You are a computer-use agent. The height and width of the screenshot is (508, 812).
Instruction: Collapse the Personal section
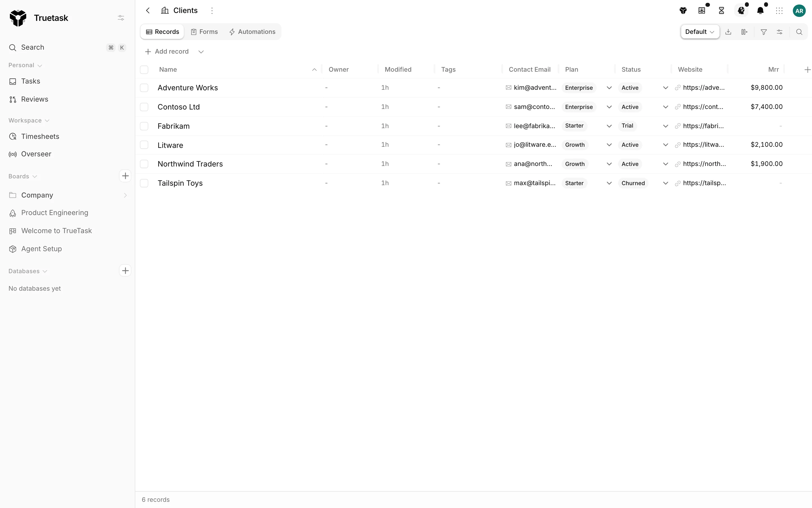pyautogui.click(x=25, y=65)
